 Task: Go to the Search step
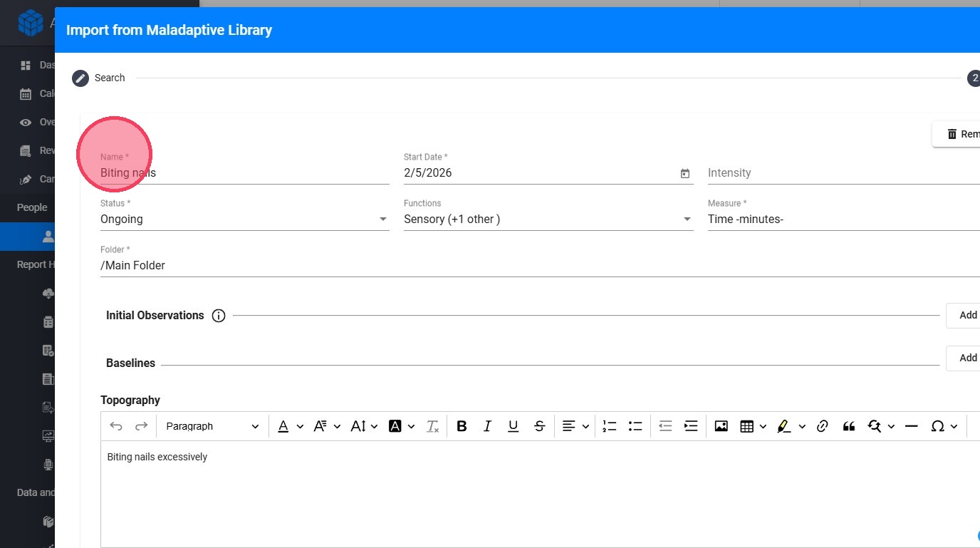[x=98, y=78]
